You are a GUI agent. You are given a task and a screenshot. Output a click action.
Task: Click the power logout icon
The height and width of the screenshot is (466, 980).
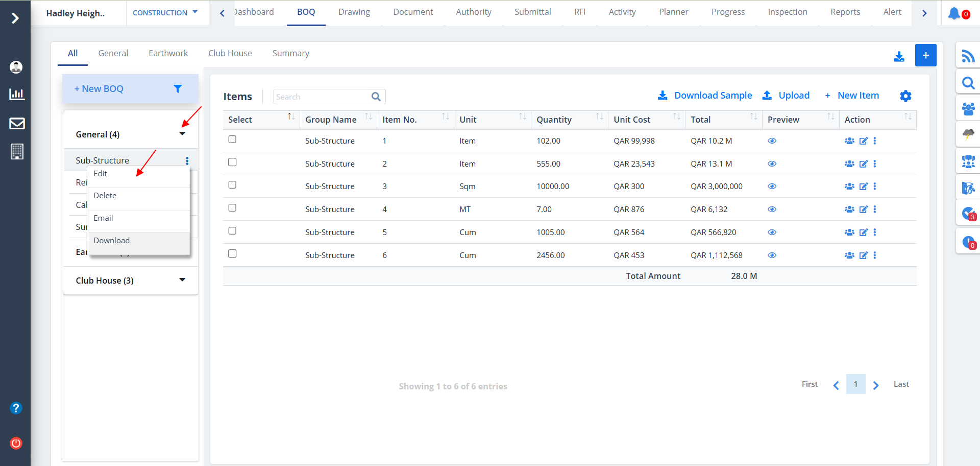point(16,443)
